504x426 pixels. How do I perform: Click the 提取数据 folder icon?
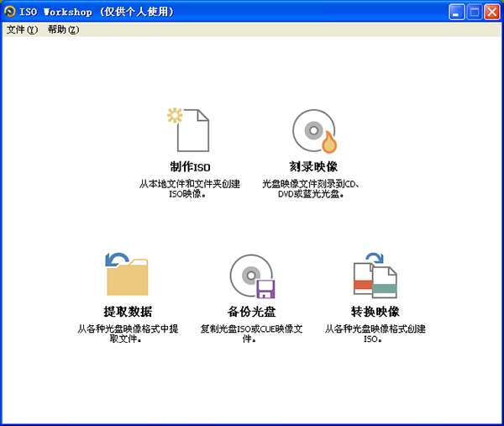click(x=127, y=274)
